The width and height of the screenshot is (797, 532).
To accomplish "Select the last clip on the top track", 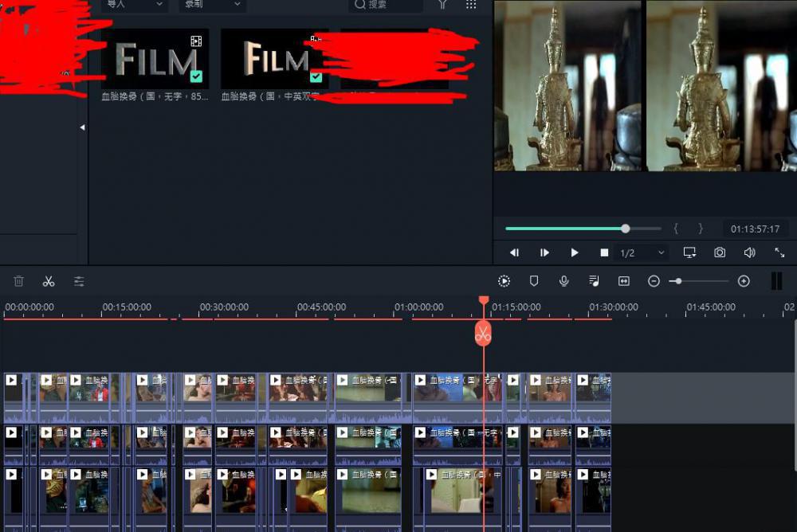I will (593, 398).
